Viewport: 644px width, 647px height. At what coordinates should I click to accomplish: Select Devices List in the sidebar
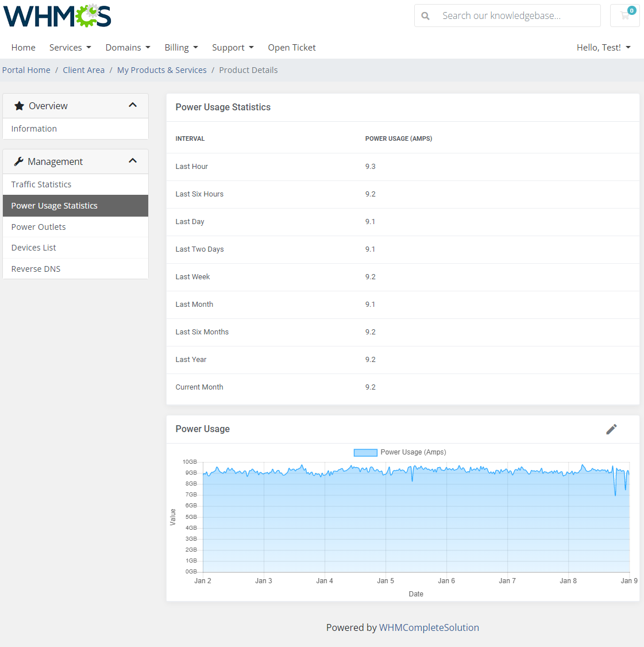pos(75,248)
